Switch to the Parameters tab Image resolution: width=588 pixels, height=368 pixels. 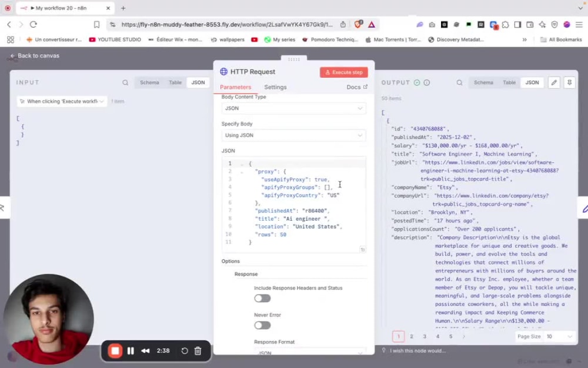(x=236, y=87)
